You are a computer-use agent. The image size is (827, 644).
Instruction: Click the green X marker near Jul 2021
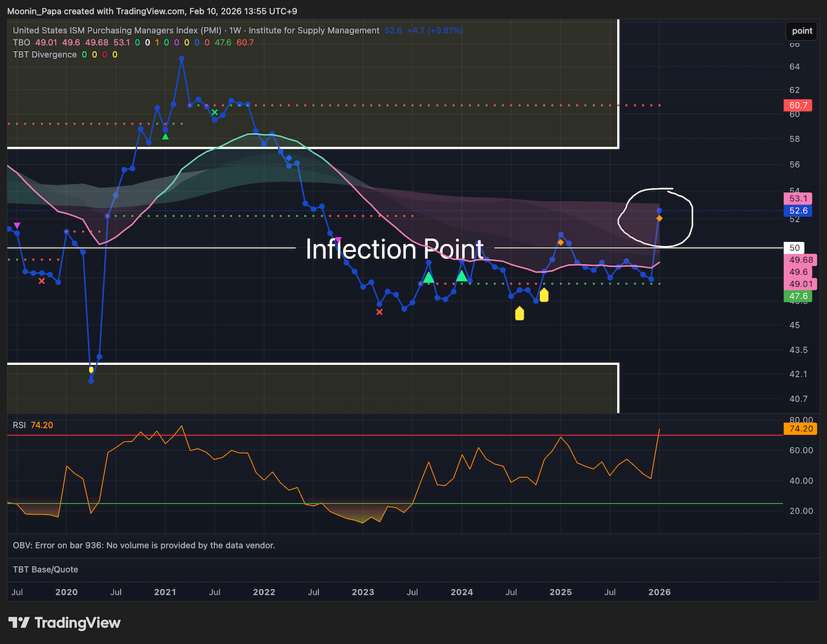coord(214,112)
